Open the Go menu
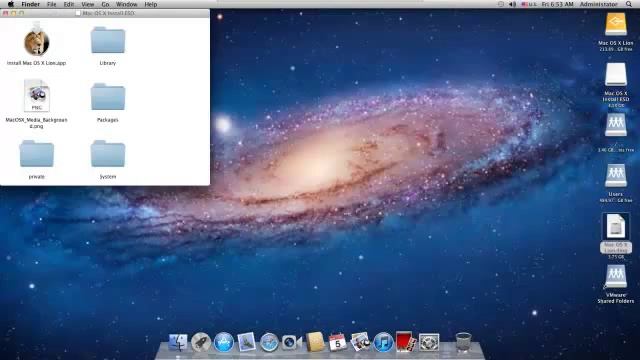This screenshot has width=640, height=360. (105, 4)
